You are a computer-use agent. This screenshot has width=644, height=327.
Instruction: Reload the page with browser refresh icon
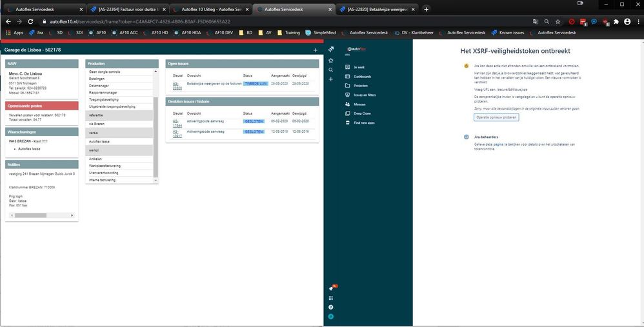pyautogui.click(x=30, y=22)
